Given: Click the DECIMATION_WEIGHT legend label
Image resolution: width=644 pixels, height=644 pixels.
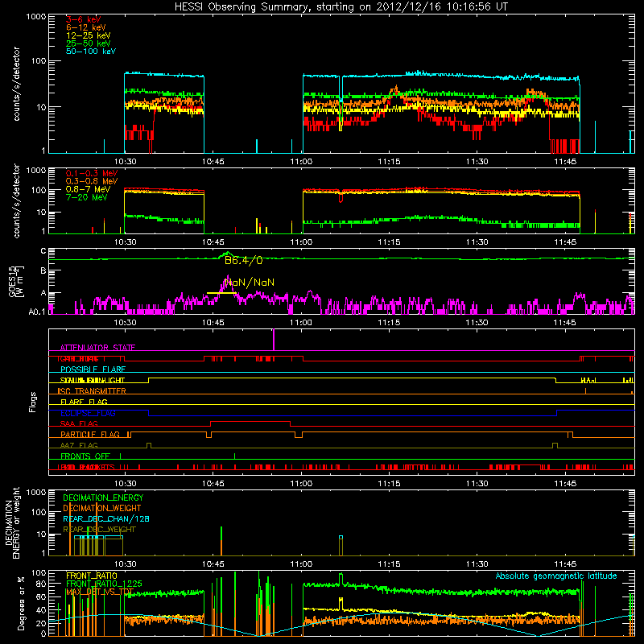Looking at the screenshot, I should click(x=102, y=508).
